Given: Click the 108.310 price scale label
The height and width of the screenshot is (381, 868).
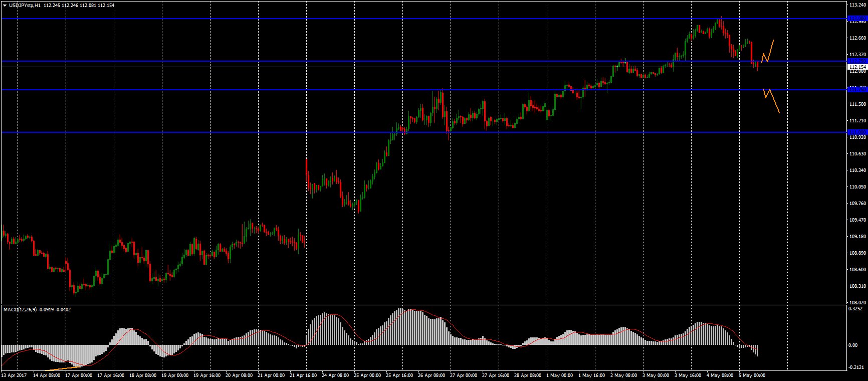Looking at the screenshot, I should point(857,286).
